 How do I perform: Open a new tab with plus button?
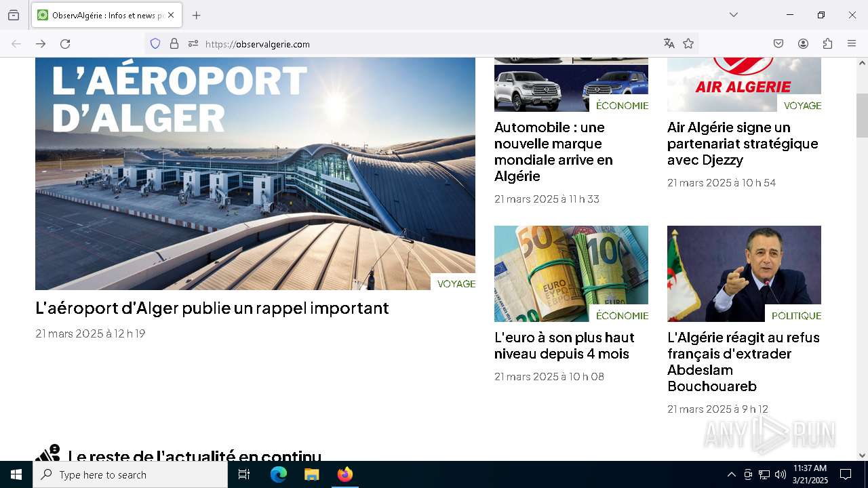click(197, 15)
